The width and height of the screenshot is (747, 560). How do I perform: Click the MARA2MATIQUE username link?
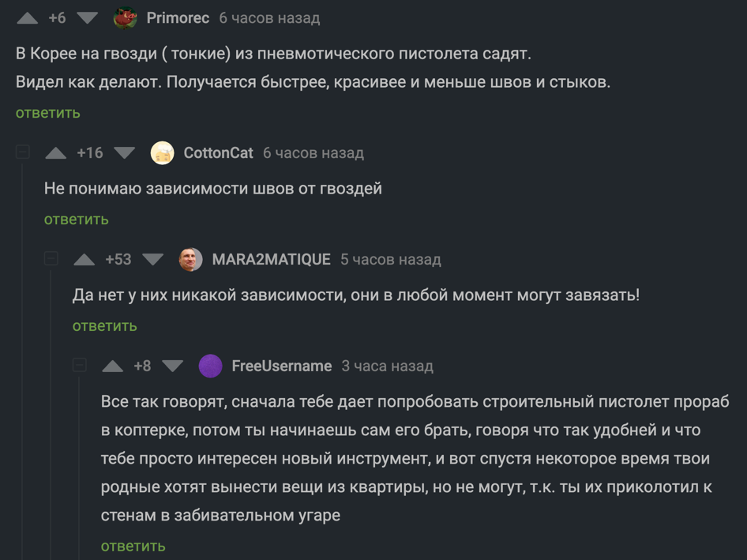tap(271, 260)
